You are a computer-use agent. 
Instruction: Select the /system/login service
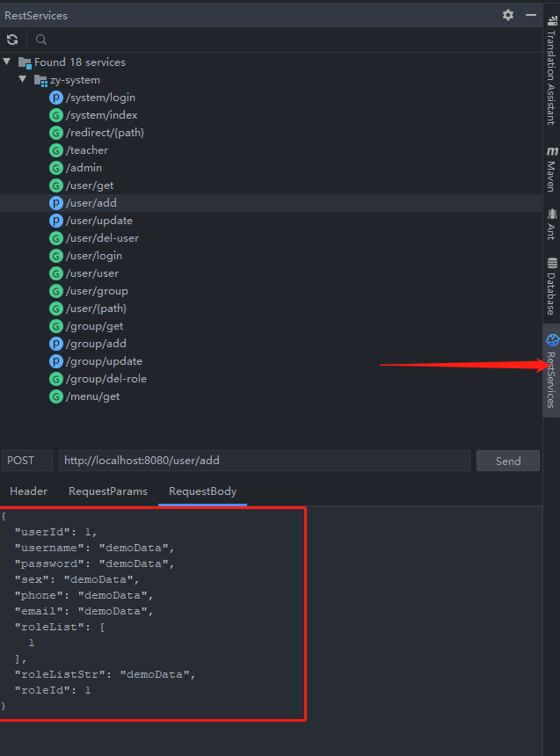[x=100, y=98]
